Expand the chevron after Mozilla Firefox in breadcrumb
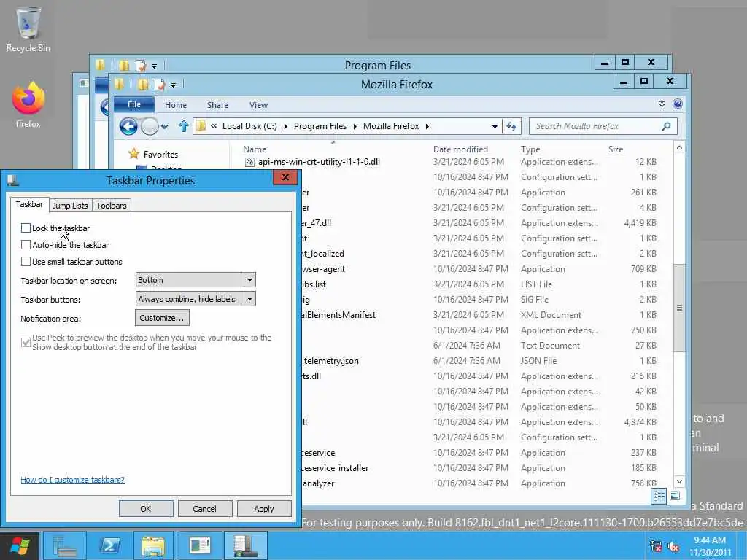 pos(427,126)
